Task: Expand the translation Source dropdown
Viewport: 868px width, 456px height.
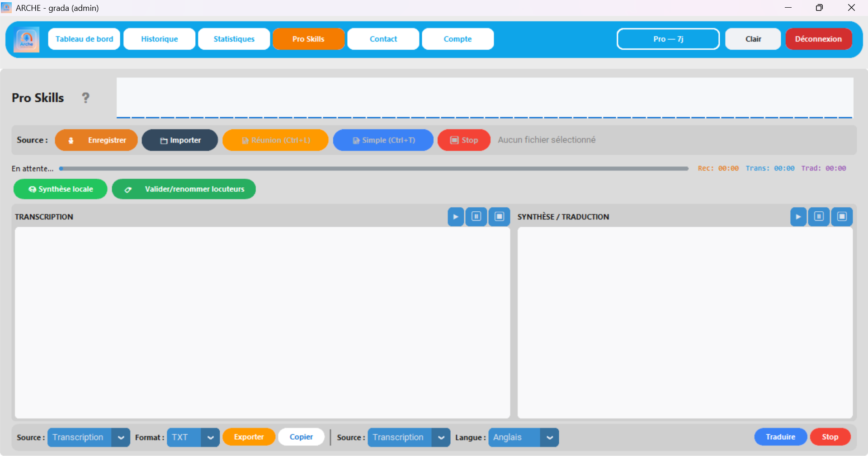Action: [x=409, y=437]
